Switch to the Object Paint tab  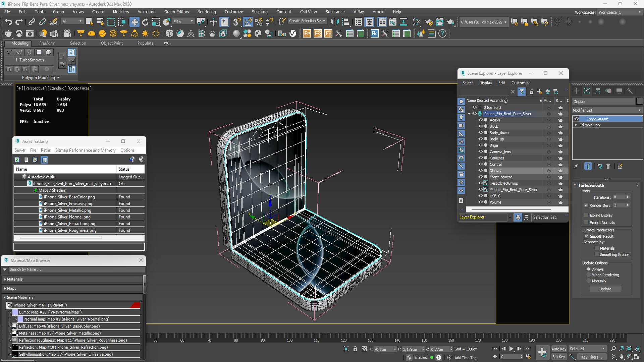coord(112,43)
